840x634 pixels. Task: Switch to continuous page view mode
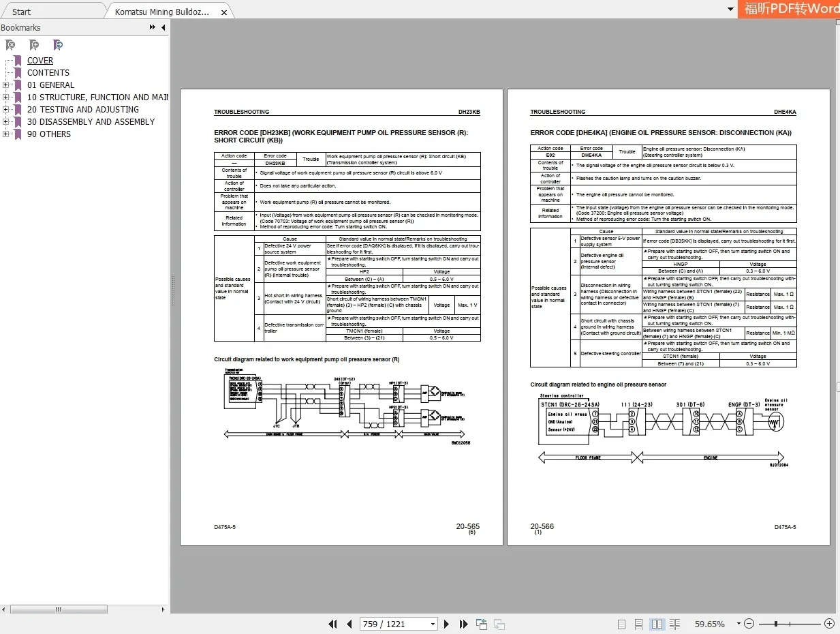(639, 624)
